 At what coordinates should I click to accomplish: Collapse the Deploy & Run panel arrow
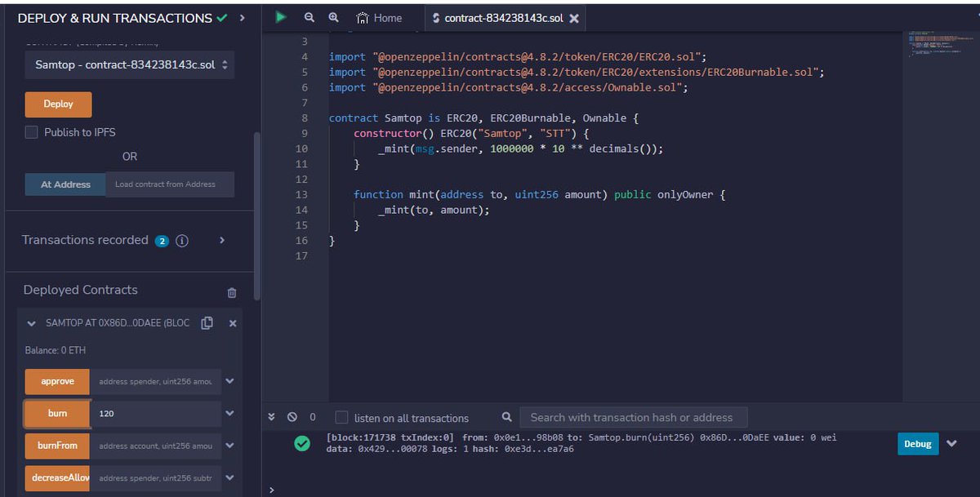point(242,18)
